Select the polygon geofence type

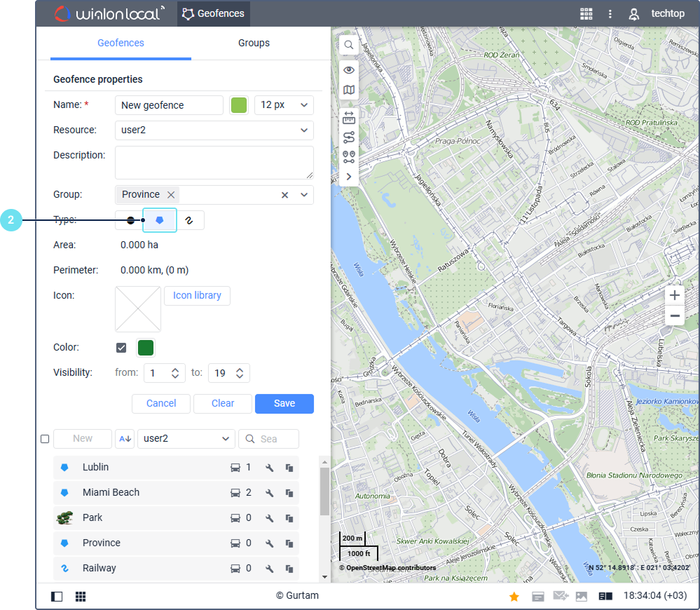pos(160,220)
